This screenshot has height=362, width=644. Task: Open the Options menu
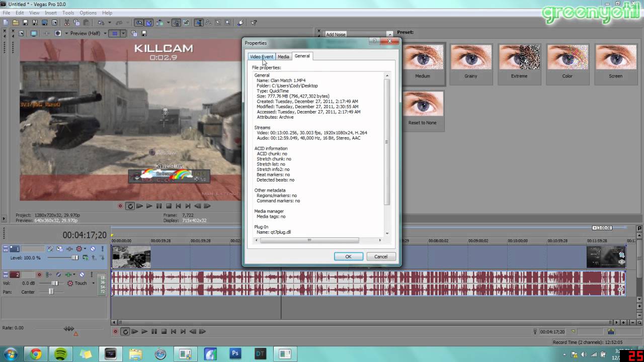pos(88,13)
